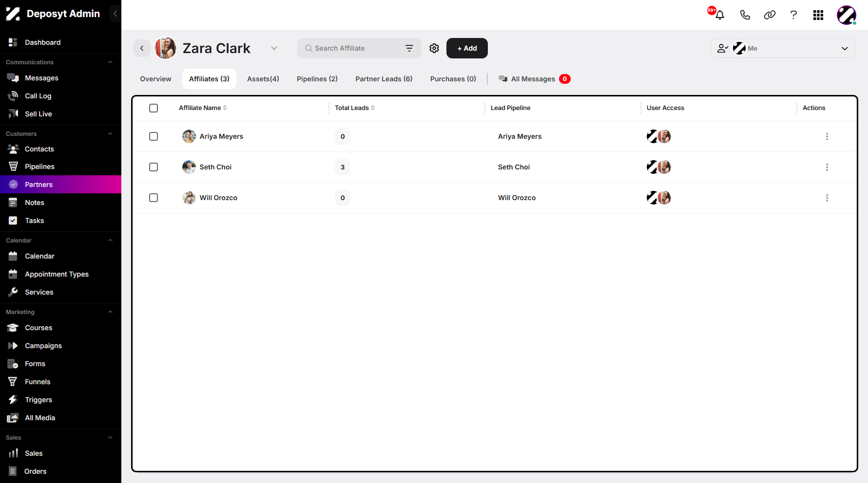Open the notifications bell

tap(719, 15)
